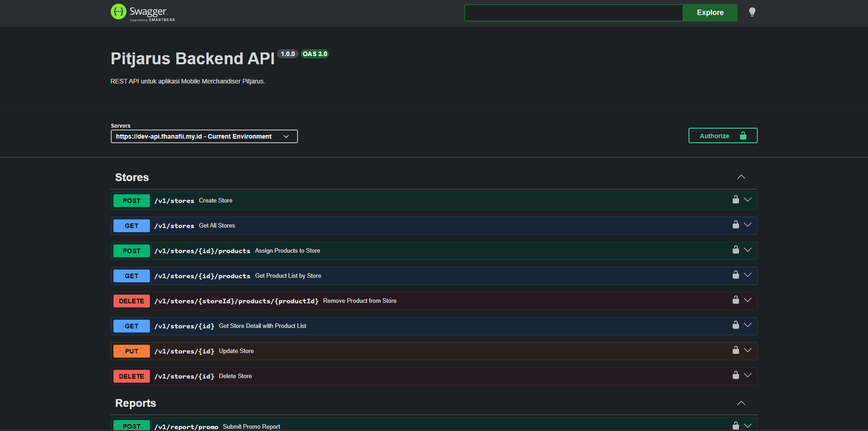Click lock icon on Get Product List by Store

coord(735,275)
